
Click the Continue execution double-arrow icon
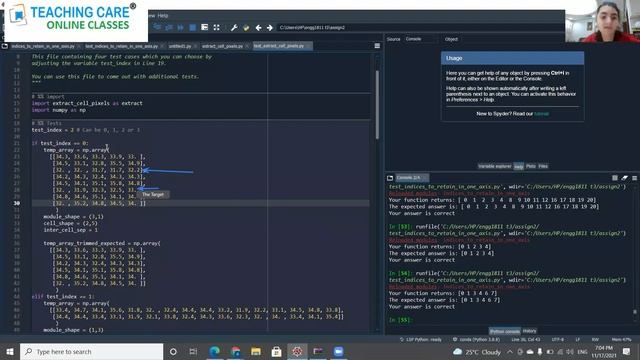180,27
